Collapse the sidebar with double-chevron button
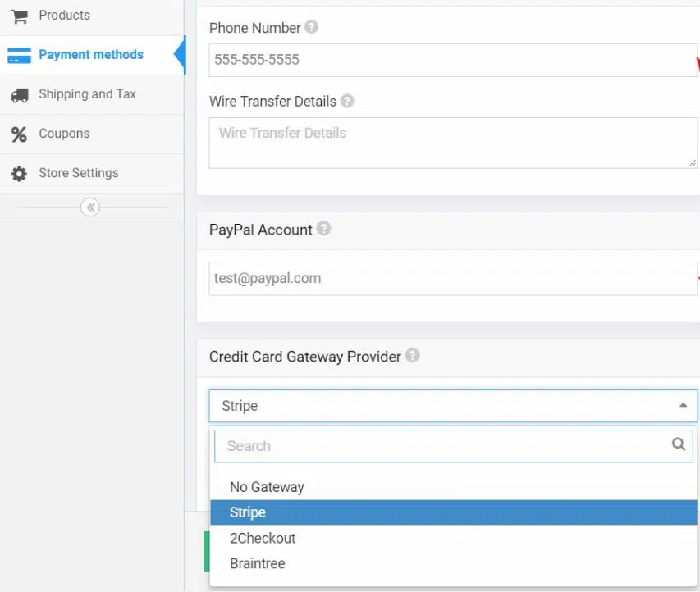700x592 pixels. pos(90,207)
